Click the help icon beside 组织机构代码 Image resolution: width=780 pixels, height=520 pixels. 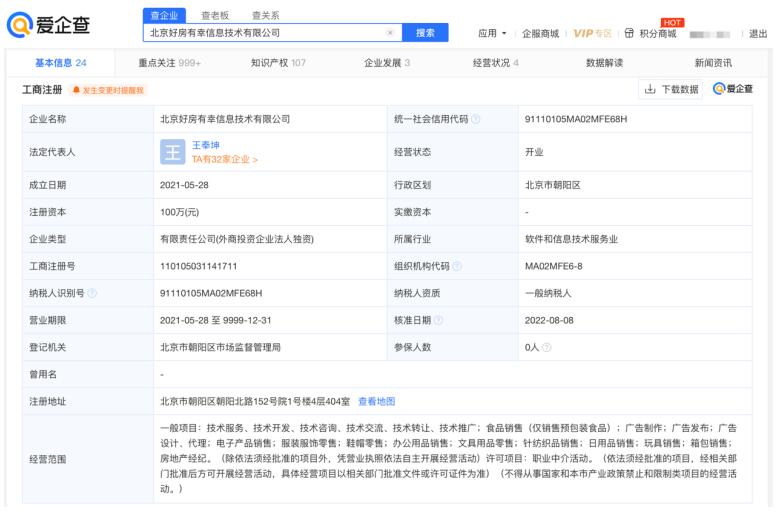[x=457, y=266]
